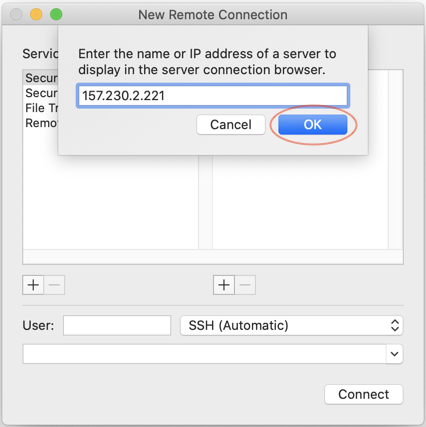The height and width of the screenshot is (427, 426).
Task: Remove selected service with minus icon
Action: click(x=54, y=285)
